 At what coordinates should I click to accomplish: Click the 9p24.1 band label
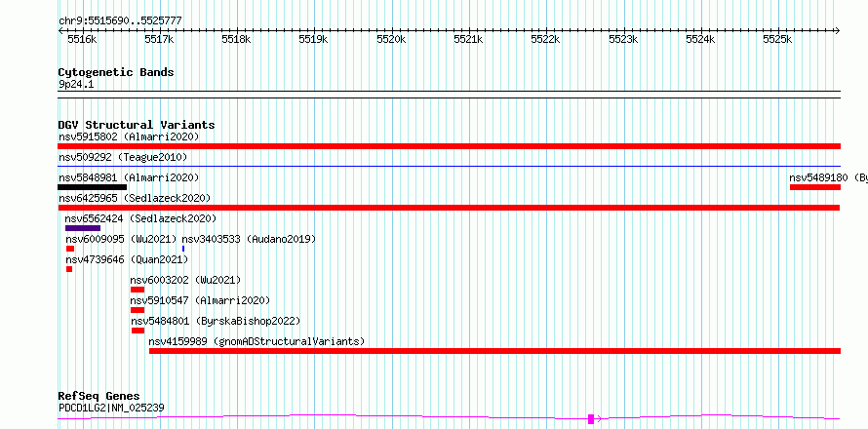point(76,84)
